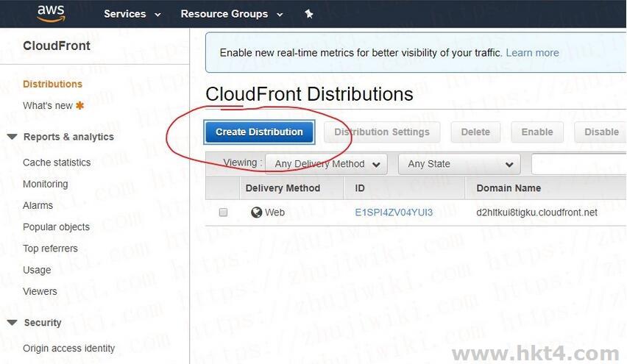Open the Viewers report

40,291
